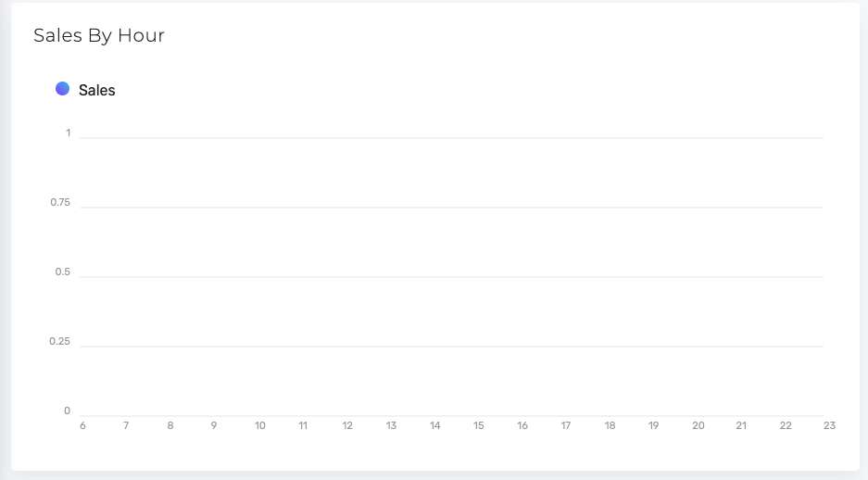Select hour 6 on the x-axis
The image size is (868, 480).
point(83,425)
